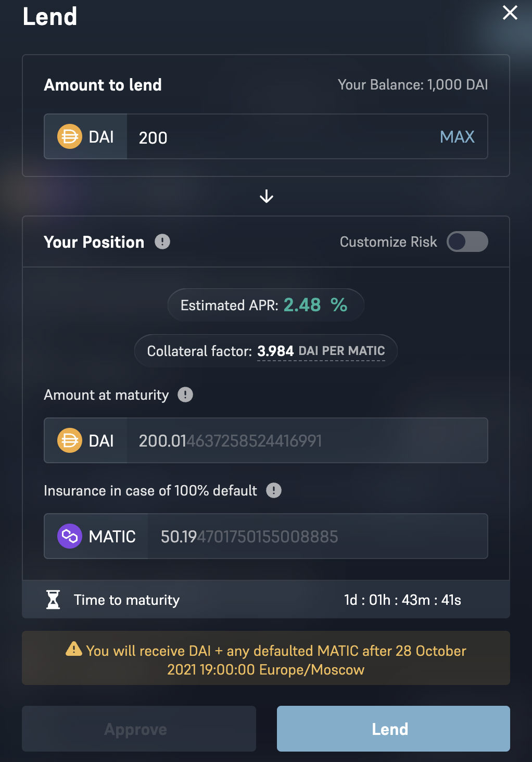Enable the Customize Risk toggle
The height and width of the screenshot is (762, 532).
[467, 242]
